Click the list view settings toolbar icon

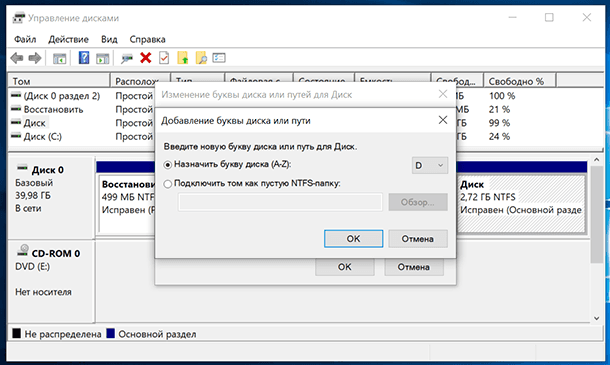219,58
